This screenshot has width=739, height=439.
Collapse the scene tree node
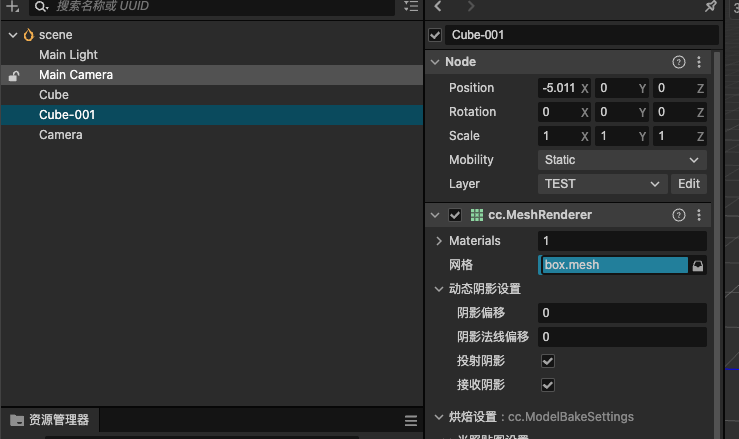pyautogui.click(x=13, y=35)
